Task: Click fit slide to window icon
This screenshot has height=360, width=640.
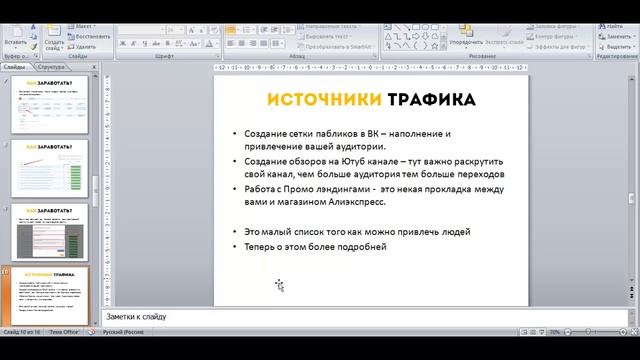Action: coord(634,332)
